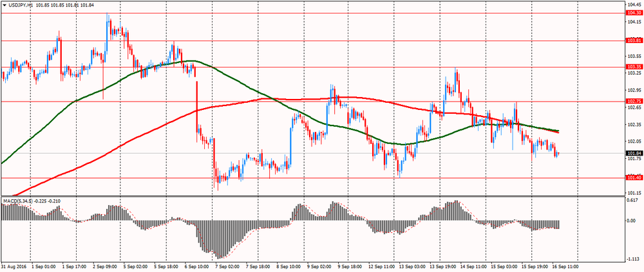The height and width of the screenshot is (272, 644).
Task: Click 102.65 on the price axis
Action: [635, 107]
